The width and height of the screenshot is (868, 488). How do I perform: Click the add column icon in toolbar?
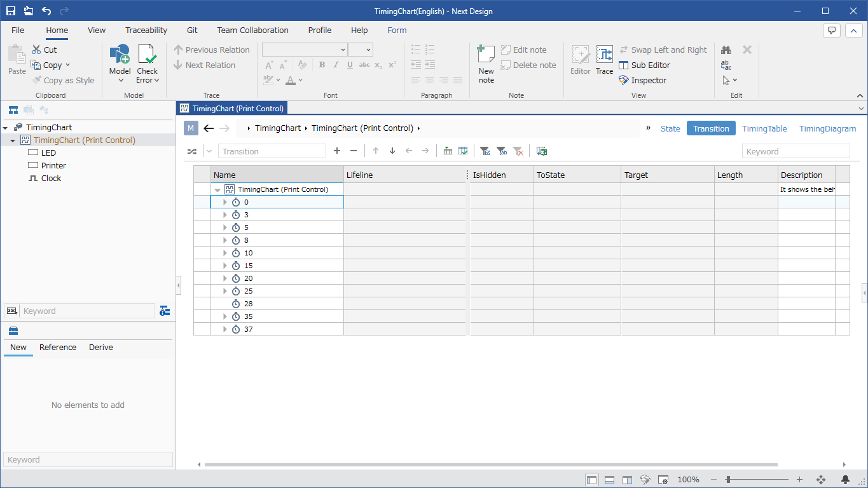click(x=448, y=151)
